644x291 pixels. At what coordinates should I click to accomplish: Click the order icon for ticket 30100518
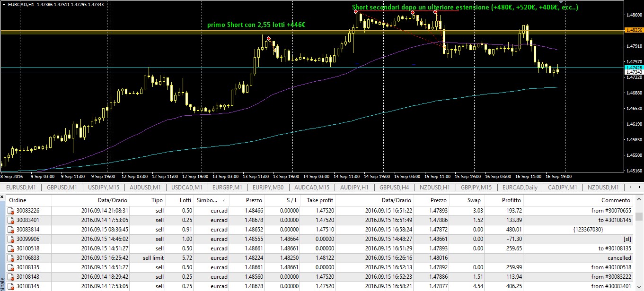[x=11, y=248]
